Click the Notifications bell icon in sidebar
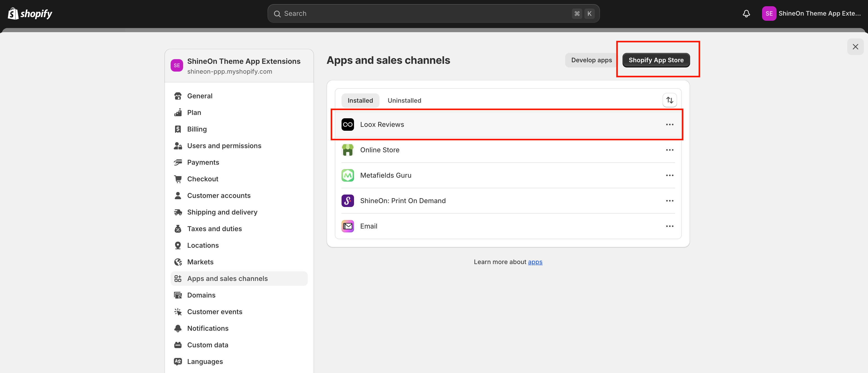Image resolution: width=868 pixels, height=373 pixels. click(x=178, y=329)
